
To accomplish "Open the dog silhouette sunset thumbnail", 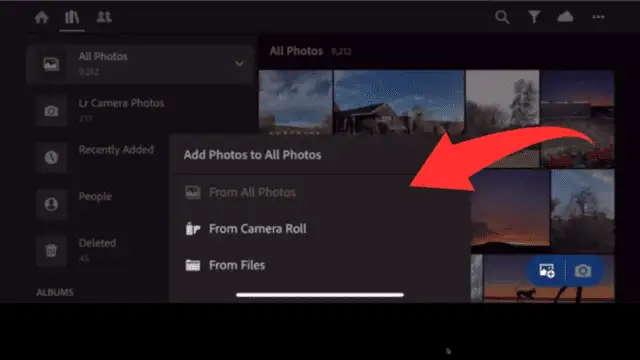I will [549, 279].
